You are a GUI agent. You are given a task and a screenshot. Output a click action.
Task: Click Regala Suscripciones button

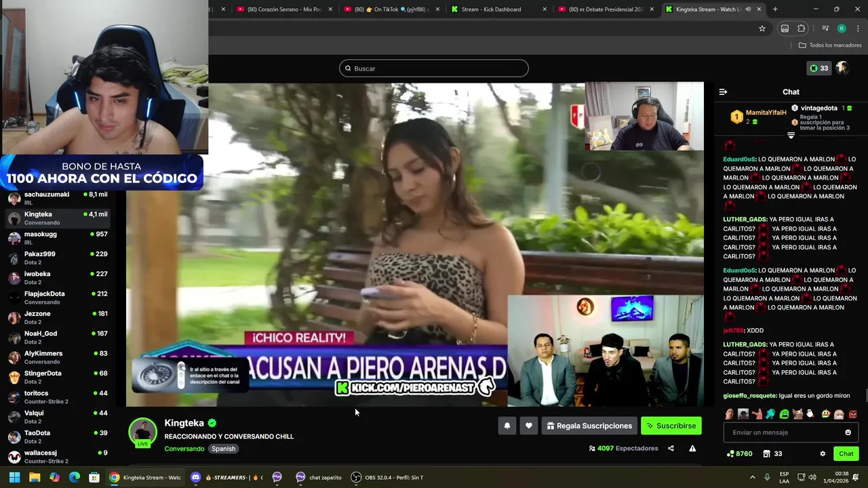coord(589,426)
